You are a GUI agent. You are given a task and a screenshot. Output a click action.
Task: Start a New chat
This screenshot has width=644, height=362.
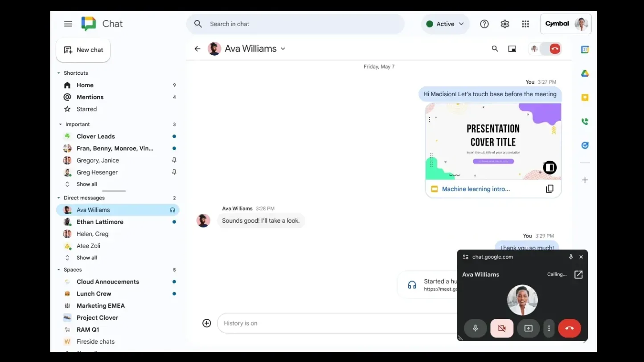tap(83, 50)
